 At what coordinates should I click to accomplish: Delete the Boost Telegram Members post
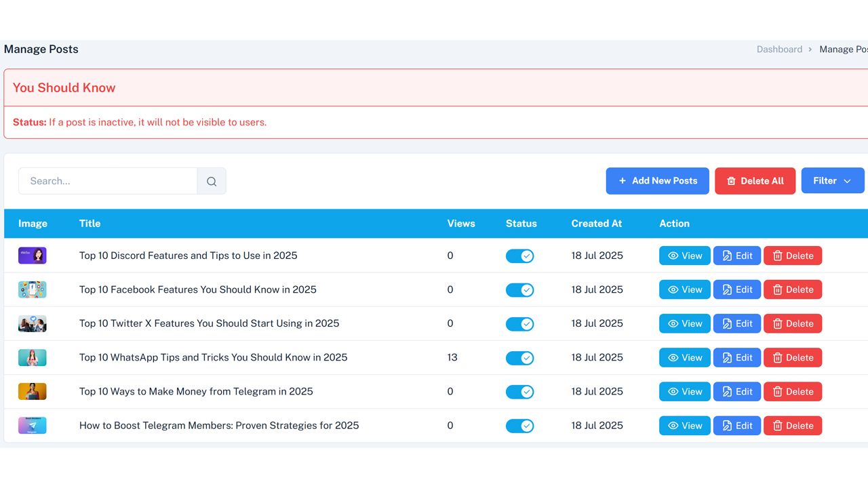point(792,426)
